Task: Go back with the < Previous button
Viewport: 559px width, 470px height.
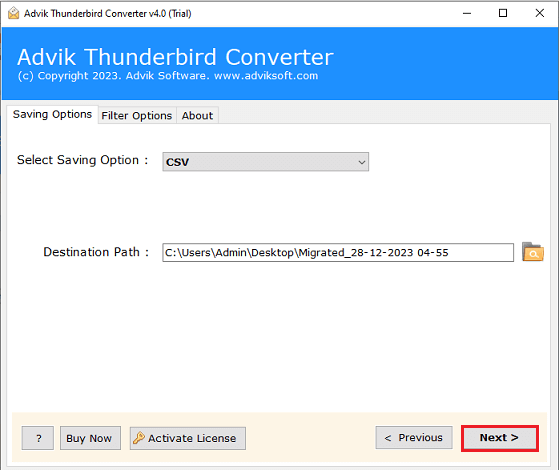Action: (x=414, y=438)
